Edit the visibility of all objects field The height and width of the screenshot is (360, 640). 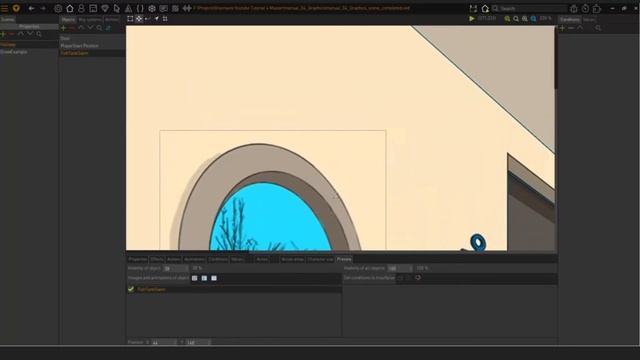(x=400, y=268)
